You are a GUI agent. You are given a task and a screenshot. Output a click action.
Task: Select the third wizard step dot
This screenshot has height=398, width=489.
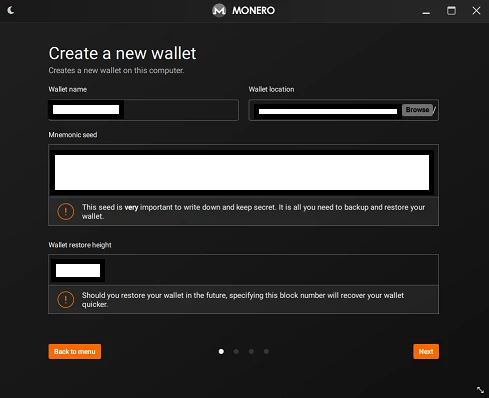pos(251,351)
